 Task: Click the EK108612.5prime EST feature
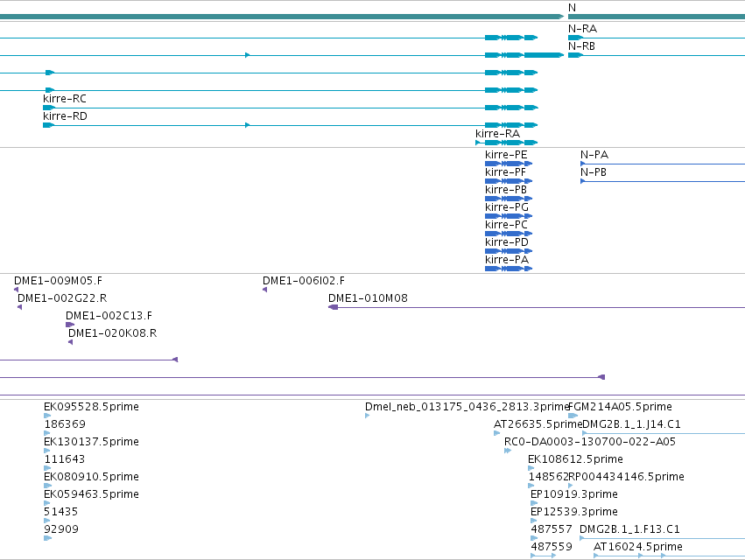tap(575, 459)
